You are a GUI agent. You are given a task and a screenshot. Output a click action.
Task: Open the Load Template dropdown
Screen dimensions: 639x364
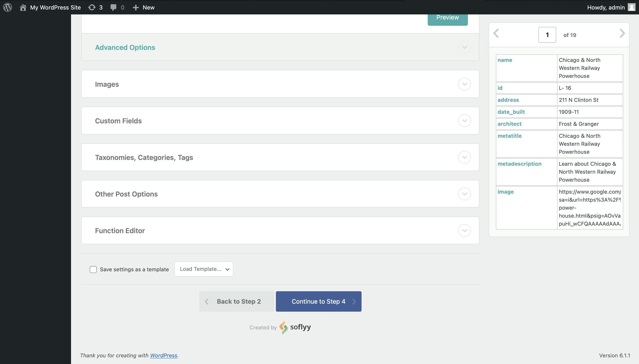203,269
